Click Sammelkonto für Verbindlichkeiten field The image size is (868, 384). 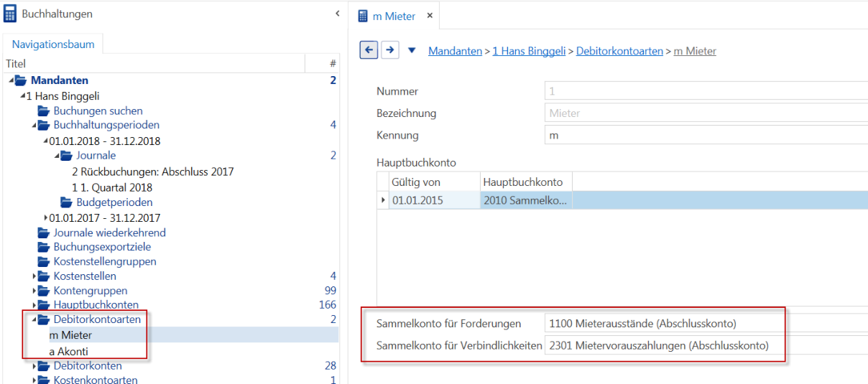pos(706,345)
